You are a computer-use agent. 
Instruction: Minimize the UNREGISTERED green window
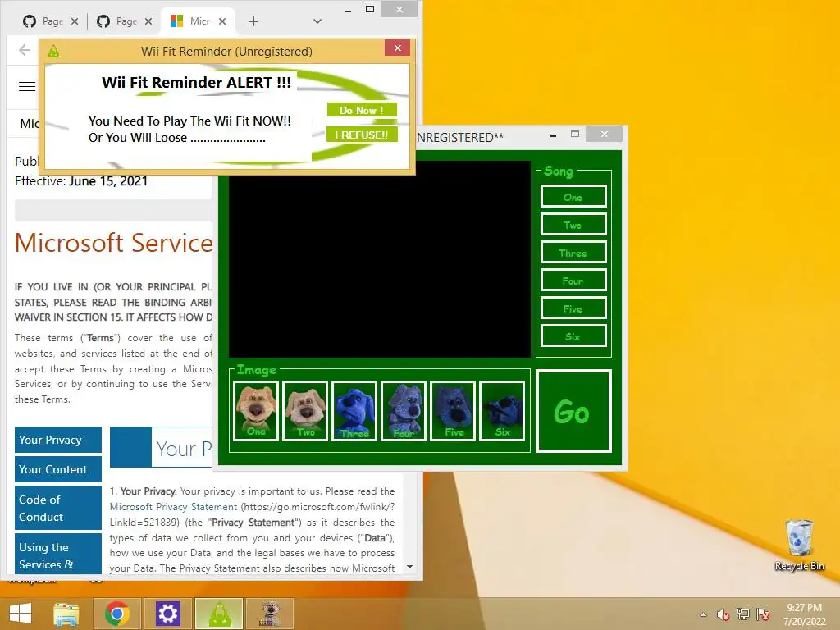552,135
